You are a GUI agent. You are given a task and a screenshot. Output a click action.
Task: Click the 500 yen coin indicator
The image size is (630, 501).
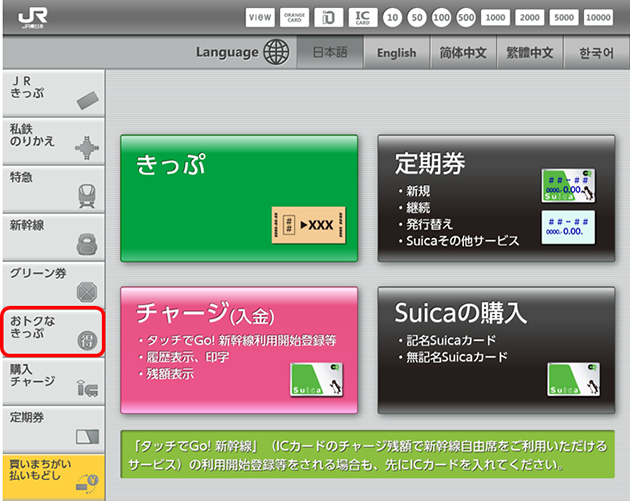[x=466, y=18]
